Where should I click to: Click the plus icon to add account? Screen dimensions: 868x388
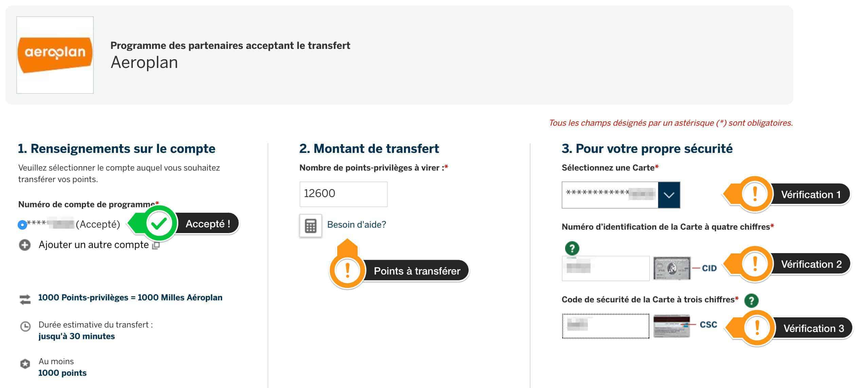[x=24, y=245]
